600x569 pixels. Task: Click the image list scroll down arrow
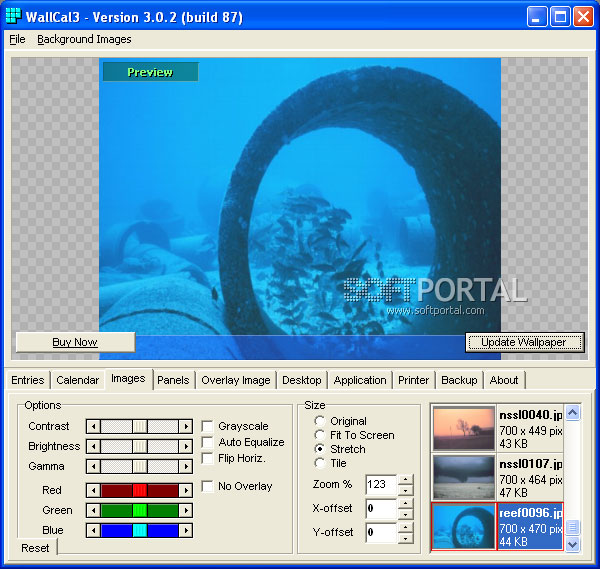[x=572, y=544]
